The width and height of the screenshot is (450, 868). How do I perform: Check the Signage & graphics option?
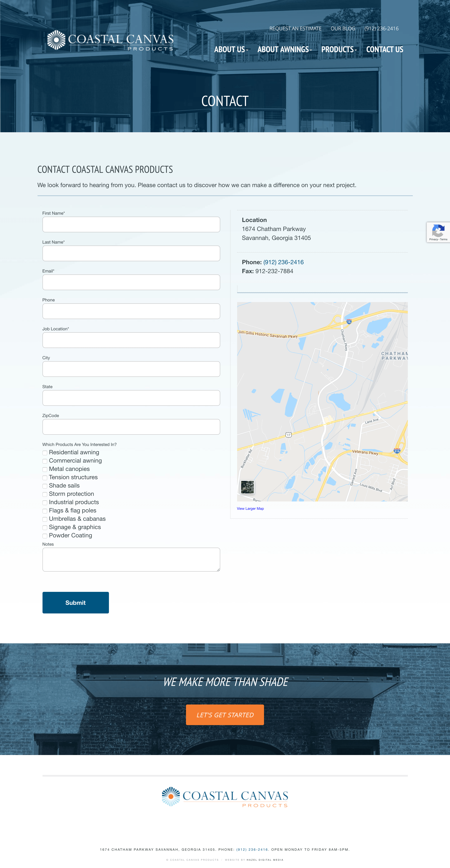[45, 528]
